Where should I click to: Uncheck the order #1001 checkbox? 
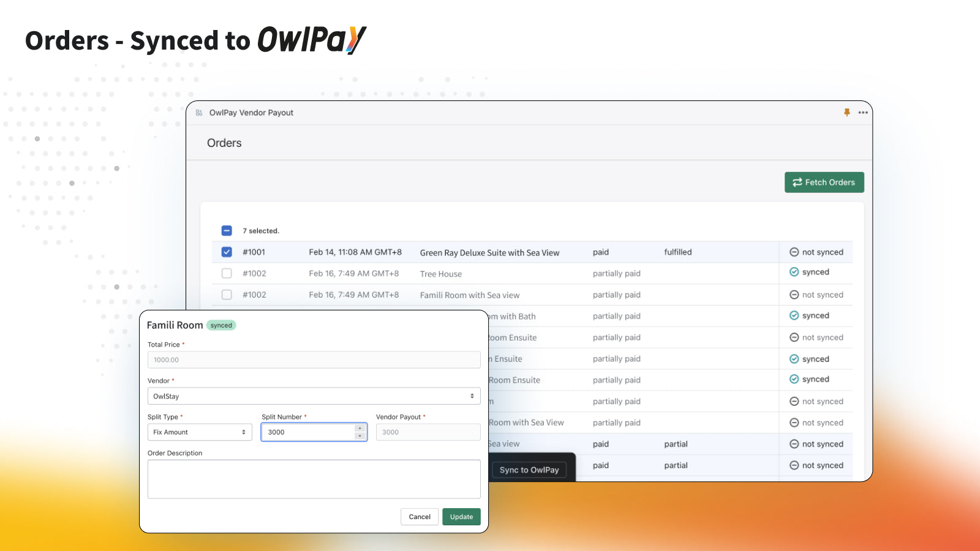[x=227, y=252]
